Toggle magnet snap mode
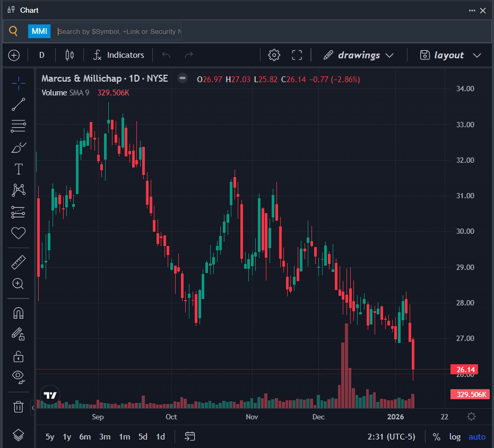This screenshot has width=494, height=448. pos(19,313)
